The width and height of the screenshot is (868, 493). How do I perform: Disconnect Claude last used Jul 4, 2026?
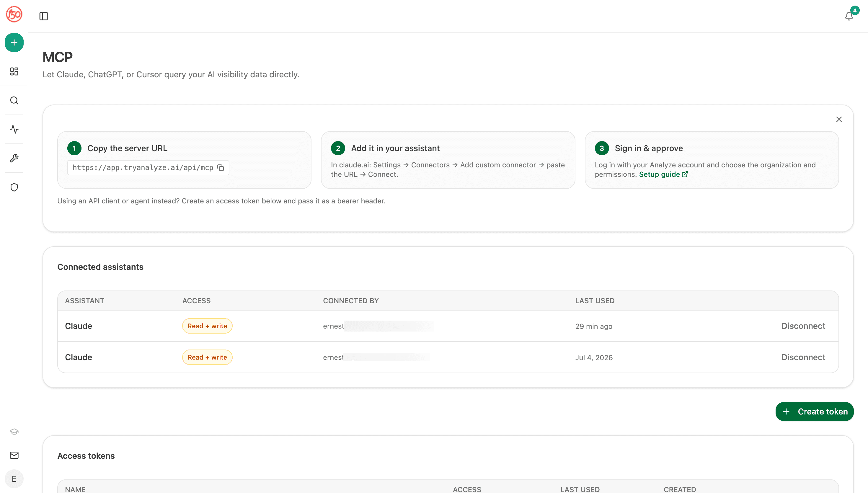(x=803, y=357)
